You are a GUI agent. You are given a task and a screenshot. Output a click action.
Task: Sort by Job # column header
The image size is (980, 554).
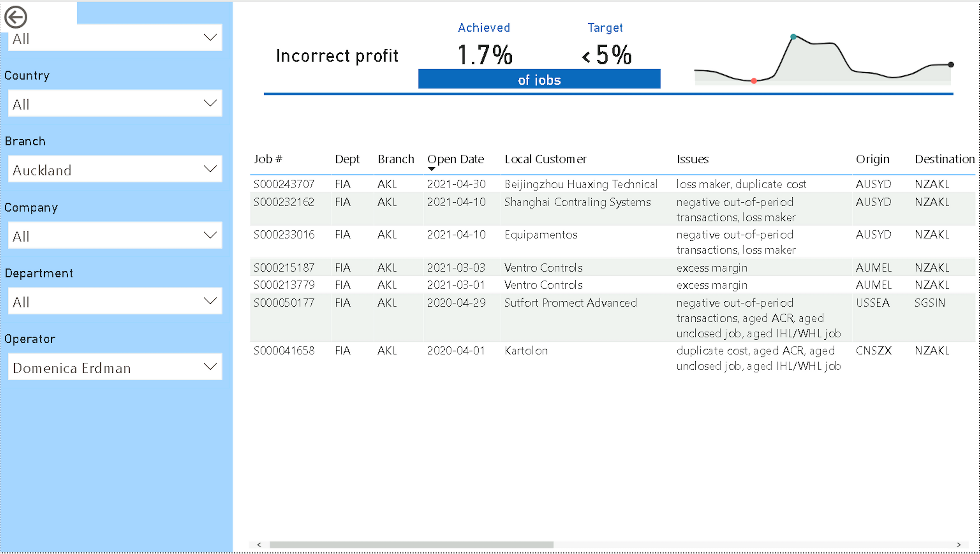click(x=268, y=159)
